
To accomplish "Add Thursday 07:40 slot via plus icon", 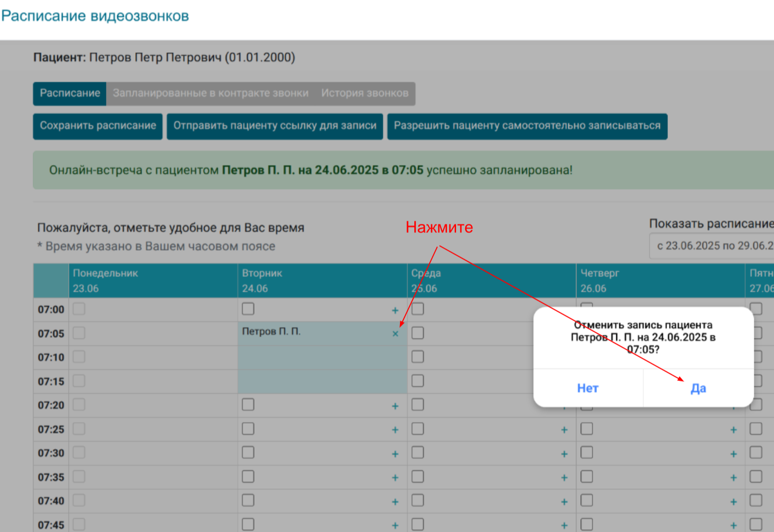I will (x=734, y=502).
